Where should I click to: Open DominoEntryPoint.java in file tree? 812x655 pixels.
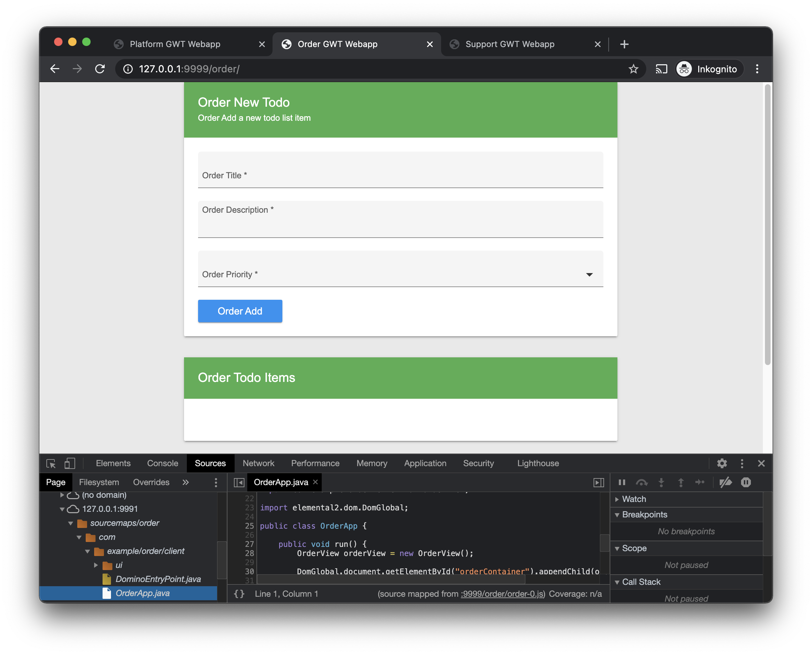coord(158,579)
